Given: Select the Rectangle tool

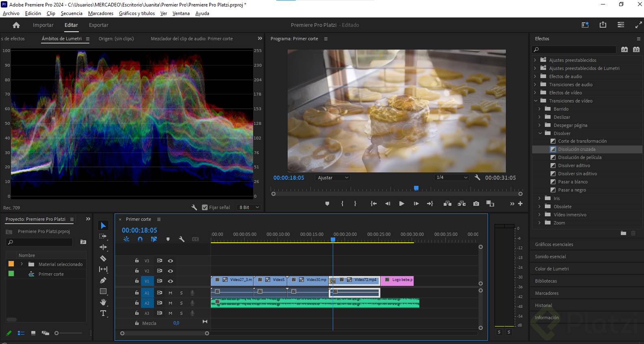Looking at the screenshot, I should (x=103, y=291).
